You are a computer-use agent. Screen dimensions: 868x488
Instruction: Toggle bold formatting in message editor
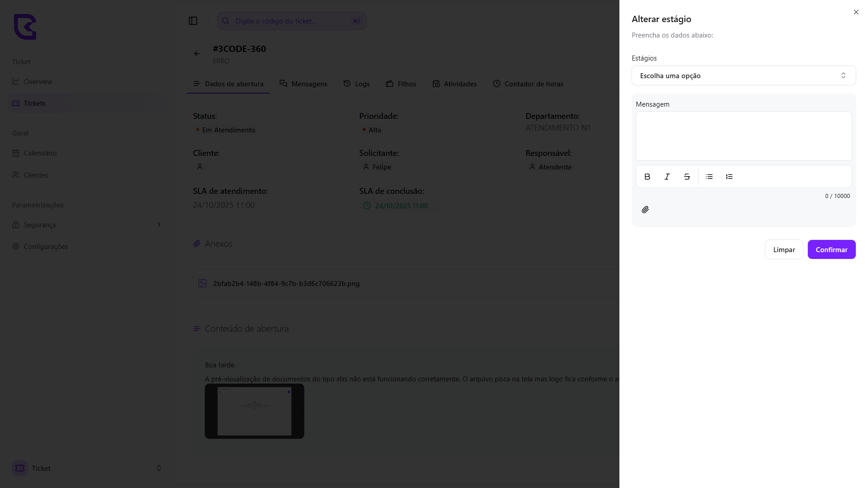(647, 177)
